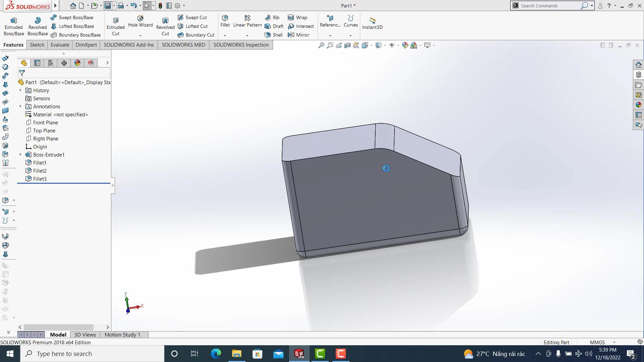Image resolution: width=644 pixels, height=362 pixels.
Task: Select Boundary Boss/Base tool
Action: [x=75, y=35]
